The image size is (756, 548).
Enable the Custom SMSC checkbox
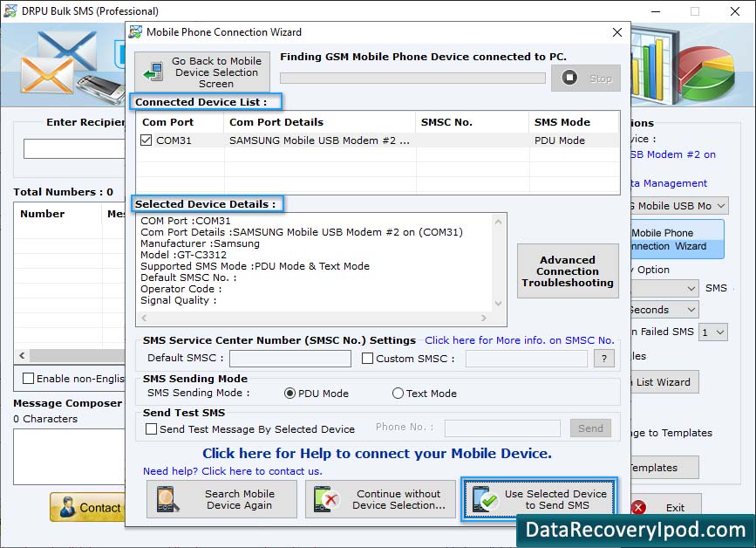pos(367,359)
